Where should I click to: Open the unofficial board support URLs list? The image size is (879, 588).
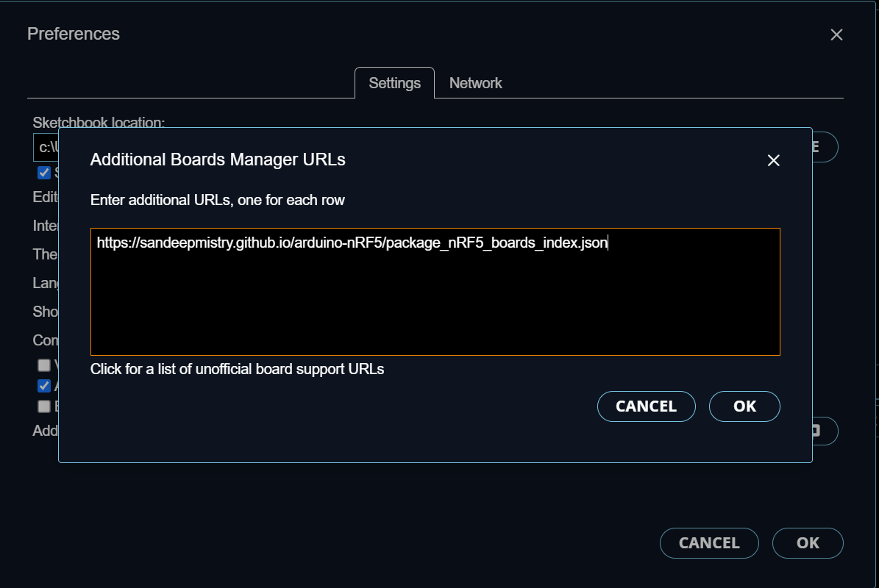tap(237, 369)
